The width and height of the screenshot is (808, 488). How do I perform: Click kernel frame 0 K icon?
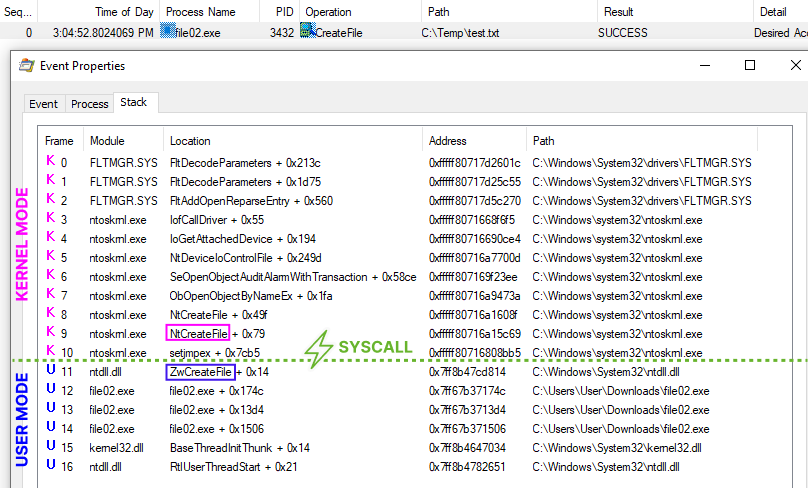(50, 161)
